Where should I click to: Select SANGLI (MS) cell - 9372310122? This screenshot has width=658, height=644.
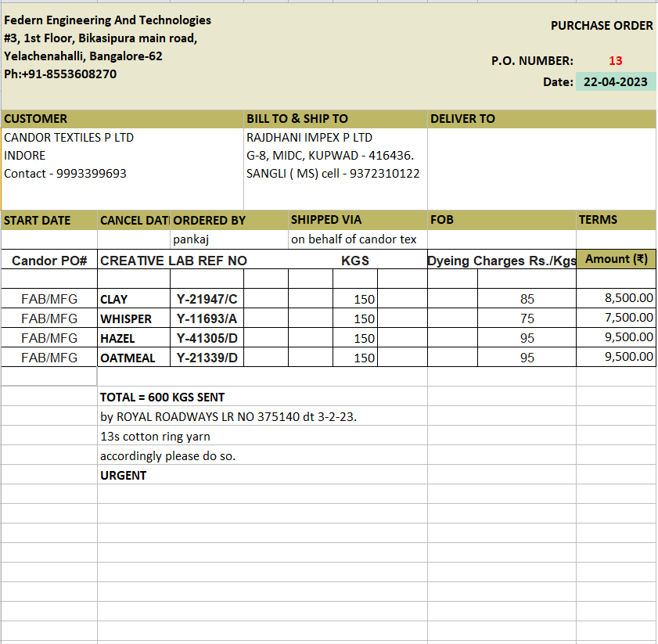333,174
